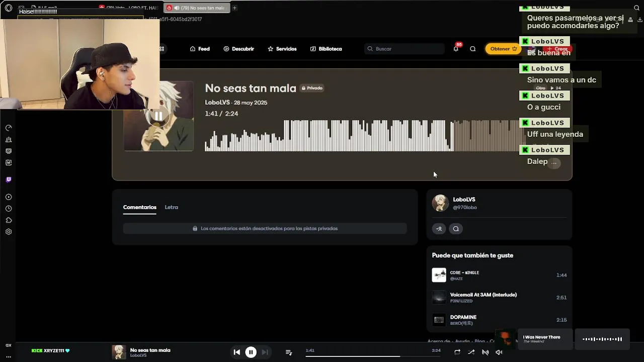Open notifications bell with 85 badge

point(456,48)
